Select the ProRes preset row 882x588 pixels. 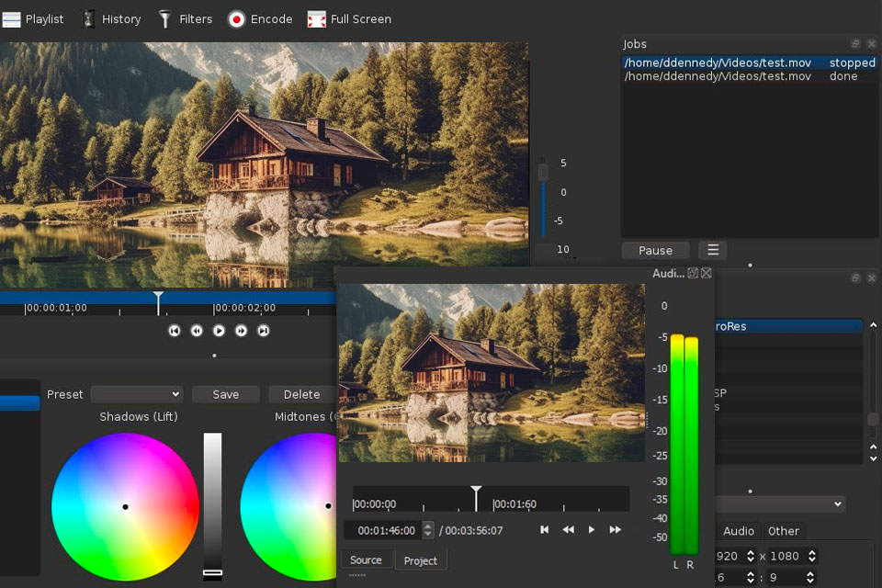(x=788, y=326)
